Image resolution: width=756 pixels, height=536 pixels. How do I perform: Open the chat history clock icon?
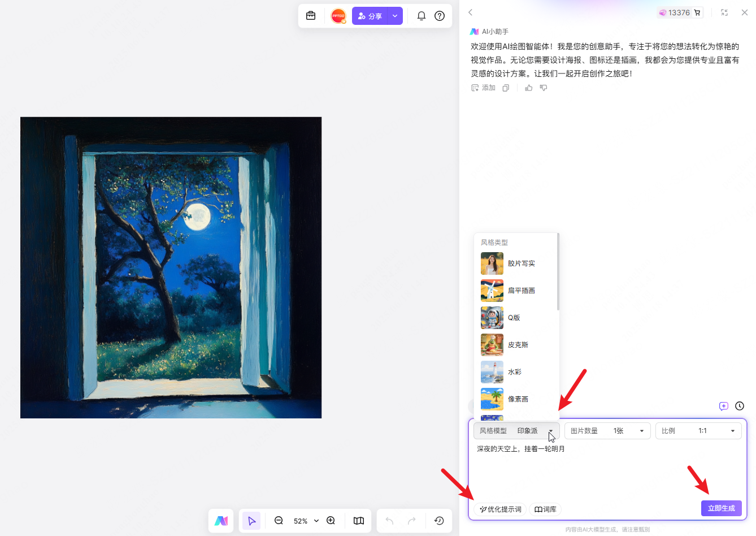point(740,406)
